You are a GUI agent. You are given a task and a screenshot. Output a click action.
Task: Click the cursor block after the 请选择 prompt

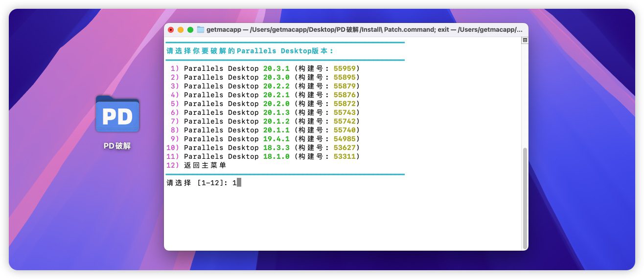coord(239,183)
